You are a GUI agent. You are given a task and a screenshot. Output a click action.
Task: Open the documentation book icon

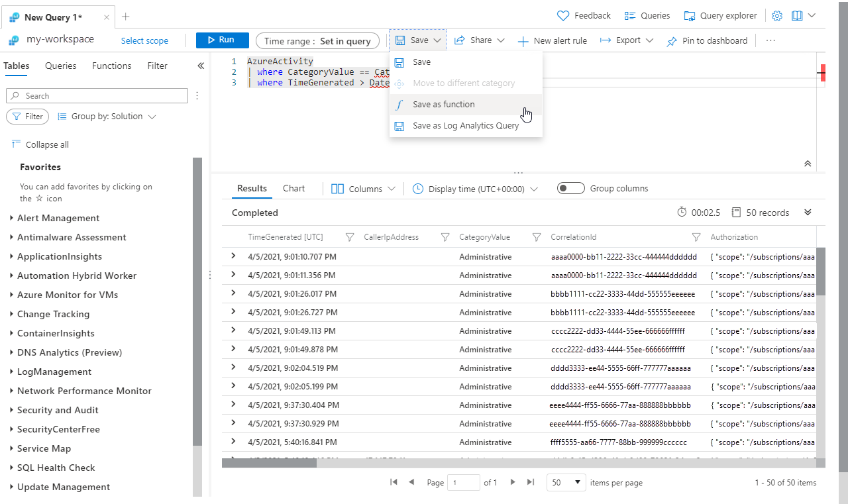pos(797,16)
